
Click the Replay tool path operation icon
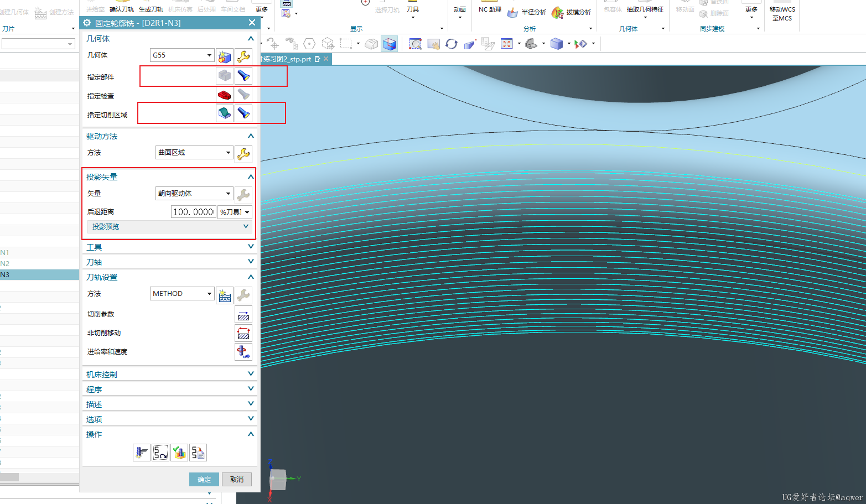[160, 453]
